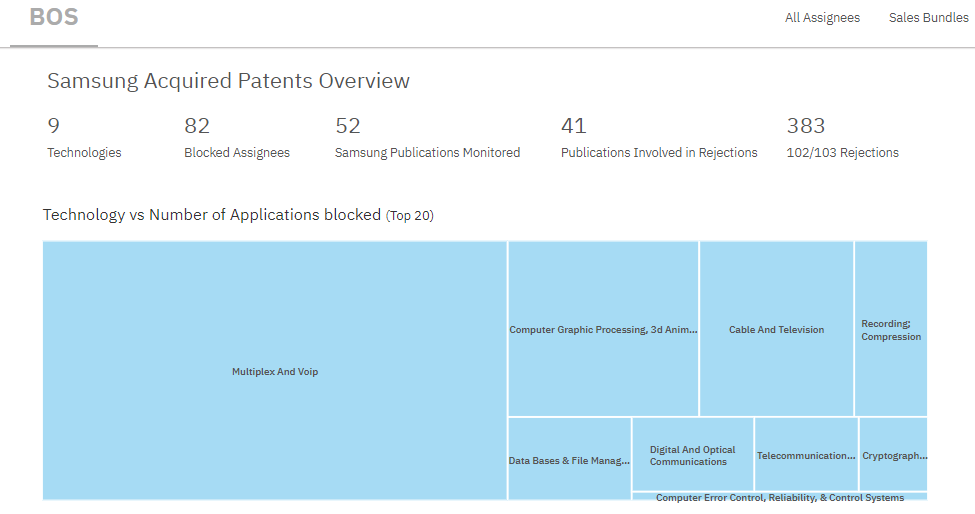The image size is (975, 514).
Task: Select Computer Error Control, Reliability tile
Action: 779,497
